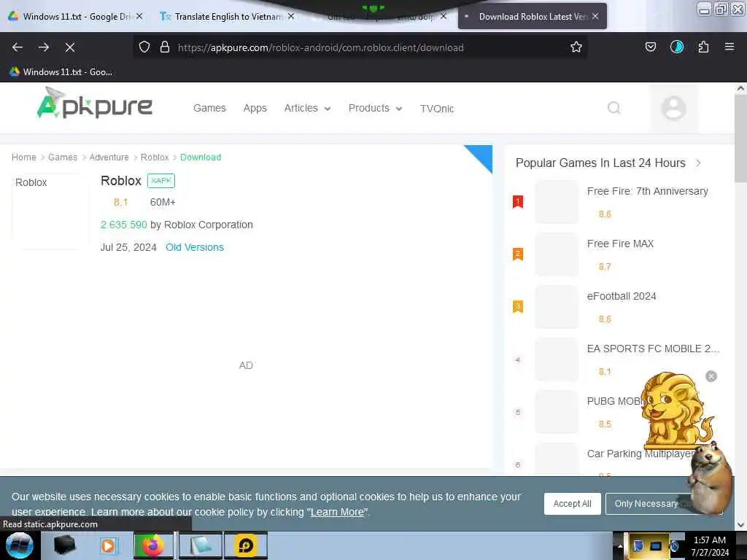Open the Firefox taskbar icon
747x560 pixels.
pyautogui.click(x=153, y=545)
